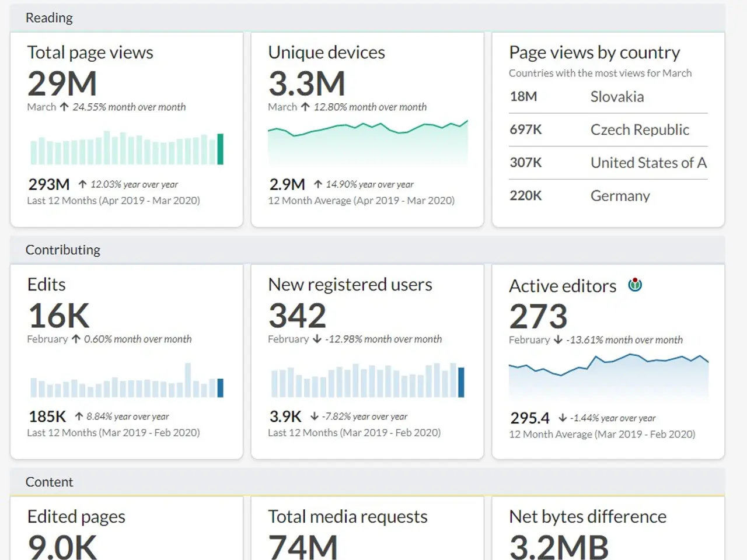Click the down arrow beside -13.61% month over month
This screenshot has width=747, height=560.
[558, 339]
